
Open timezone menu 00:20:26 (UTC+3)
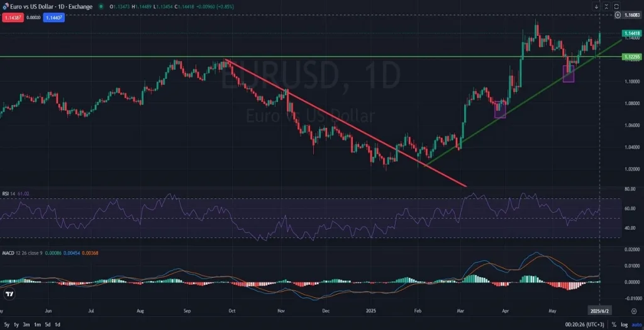(586, 325)
